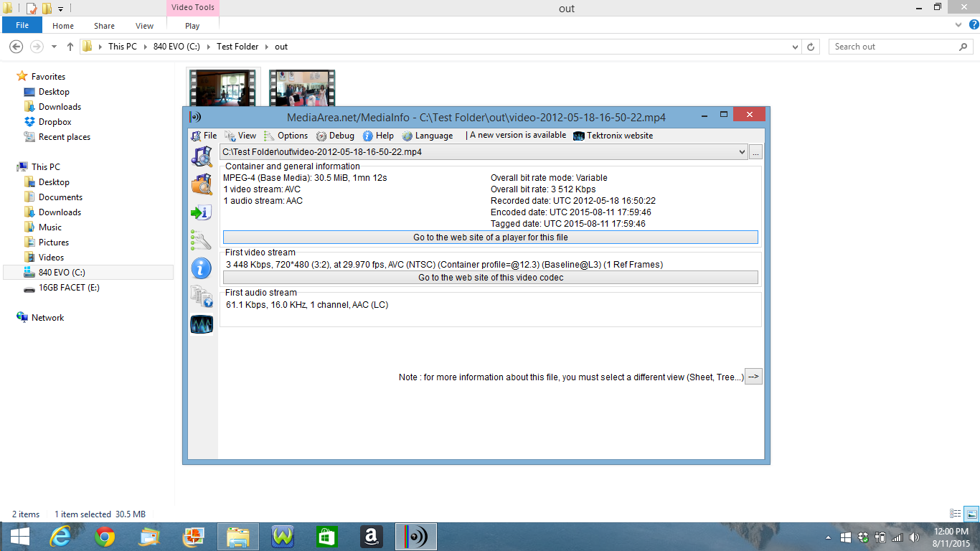
Task: Click the Properties icon in Quick Access Toolbar
Action: [x=32, y=9]
